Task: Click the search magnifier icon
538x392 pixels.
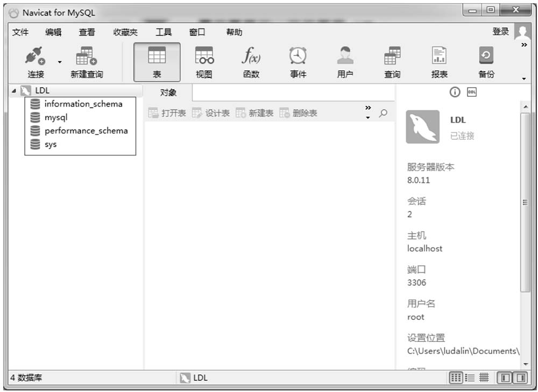Action: click(x=383, y=113)
